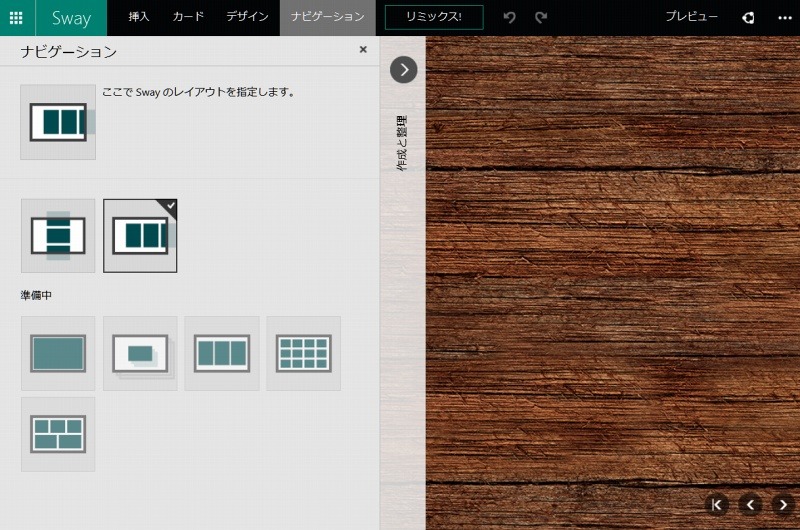Click the share icon in top bar

(x=748, y=18)
